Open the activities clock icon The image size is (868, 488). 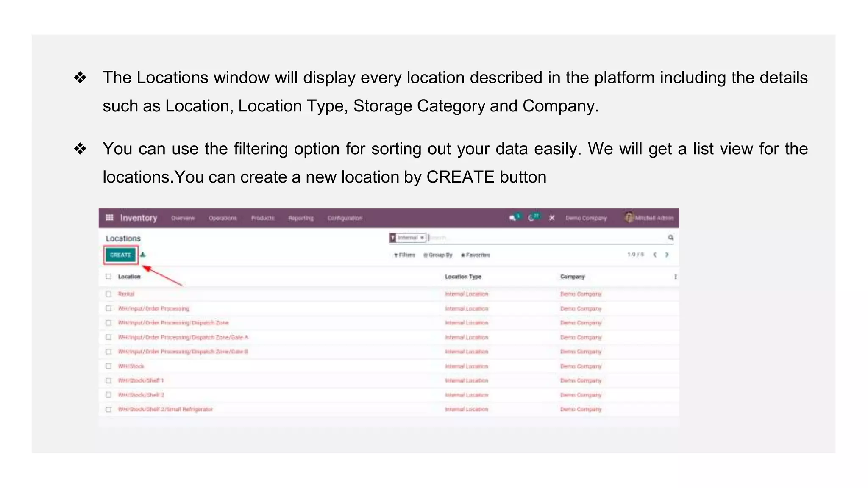tap(531, 218)
